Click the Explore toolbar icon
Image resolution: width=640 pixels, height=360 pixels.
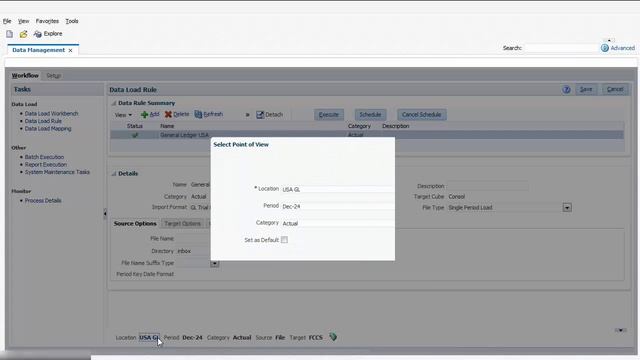pos(48,34)
